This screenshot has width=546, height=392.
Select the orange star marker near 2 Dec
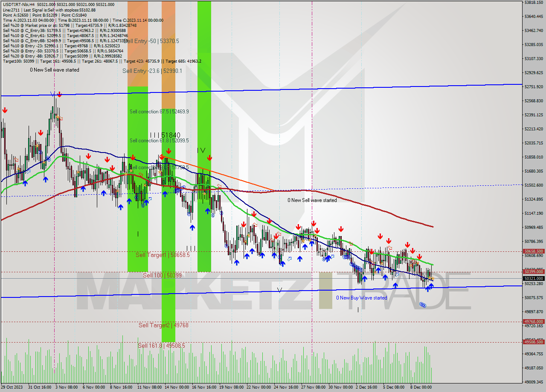[x=375, y=272]
